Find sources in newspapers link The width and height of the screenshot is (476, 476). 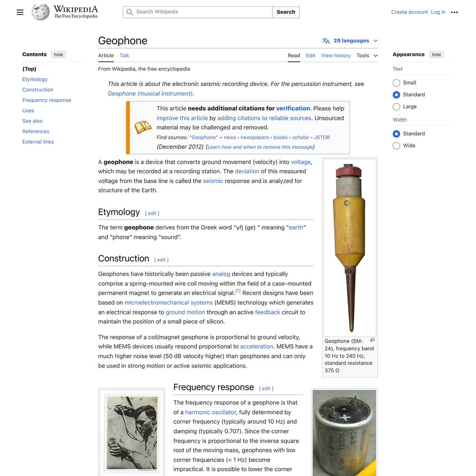coord(255,138)
